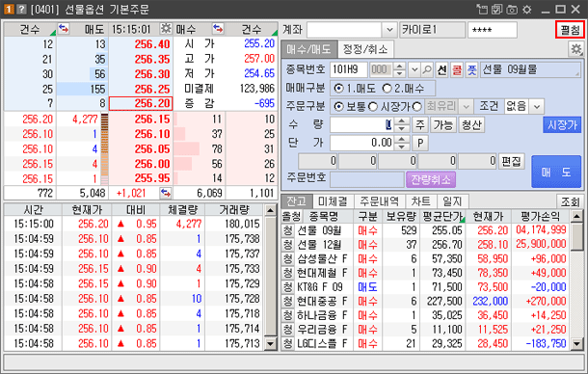Open the 종목번호 symbol dropdown arrow
Image resolution: width=588 pixels, height=374 pixels.
pos(414,69)
